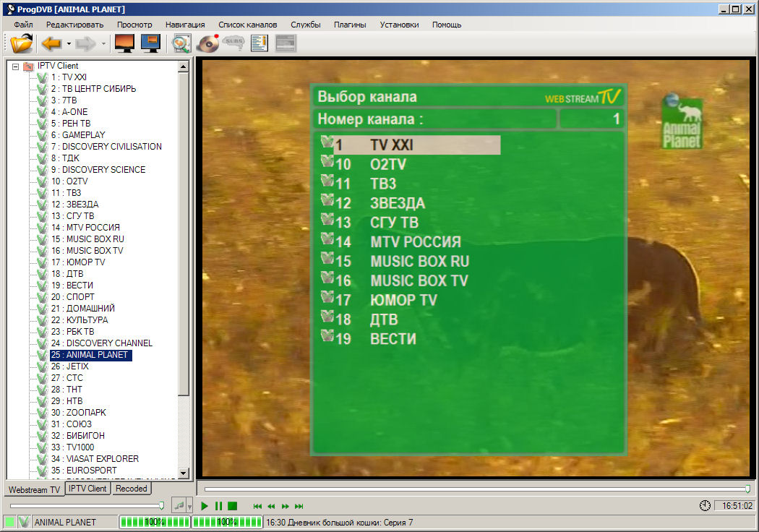Screen dimensions: 759x532
Task: Click the volume slider handle
Action: click(x=161, y=506)
